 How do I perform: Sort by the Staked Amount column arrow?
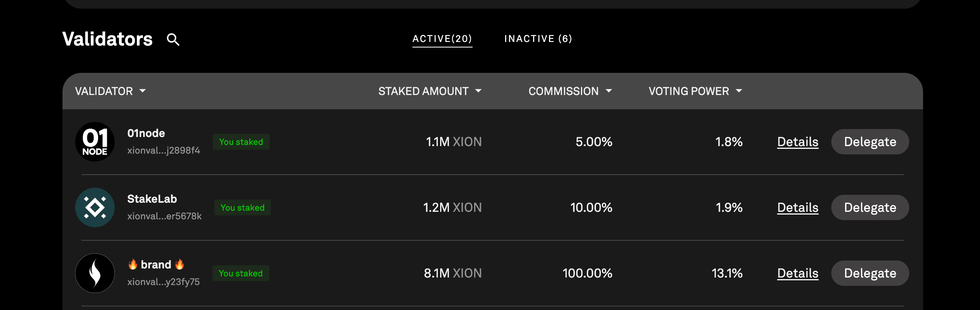(x=478, y=91)
